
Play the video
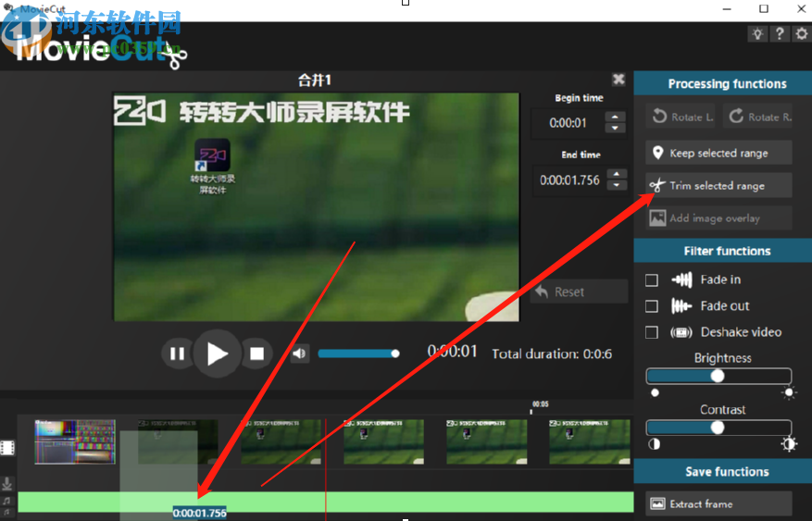pos(217,354)
